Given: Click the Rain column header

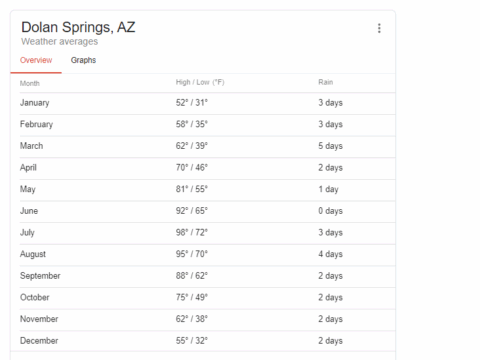Looking at the screenshot, I should tap(326, 82).
